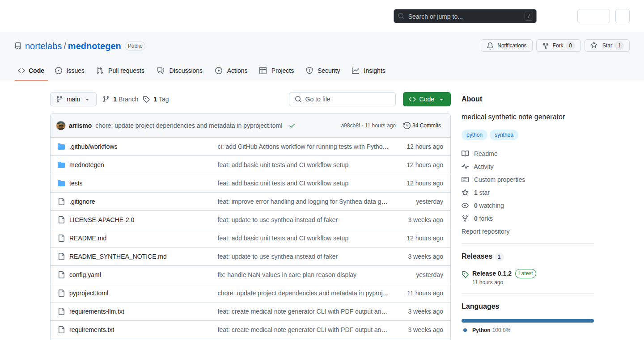
Task: Click the nortelabs owner link
Action: click(43, 46)
